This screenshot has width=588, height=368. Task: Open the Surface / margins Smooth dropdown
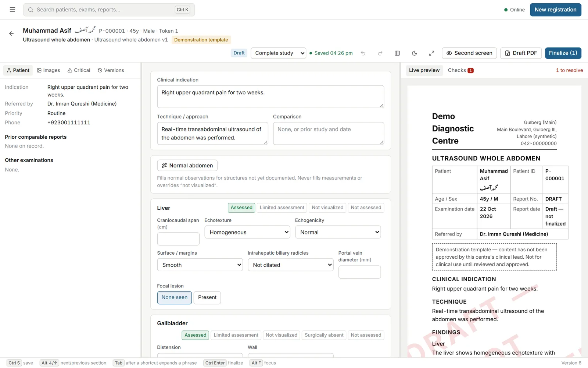tap(200, 265)
